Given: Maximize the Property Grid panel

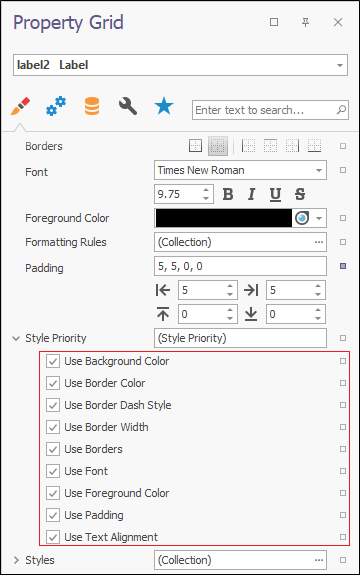Looking at the screenshot, I should pyautogui.click(x=274, y=22).
